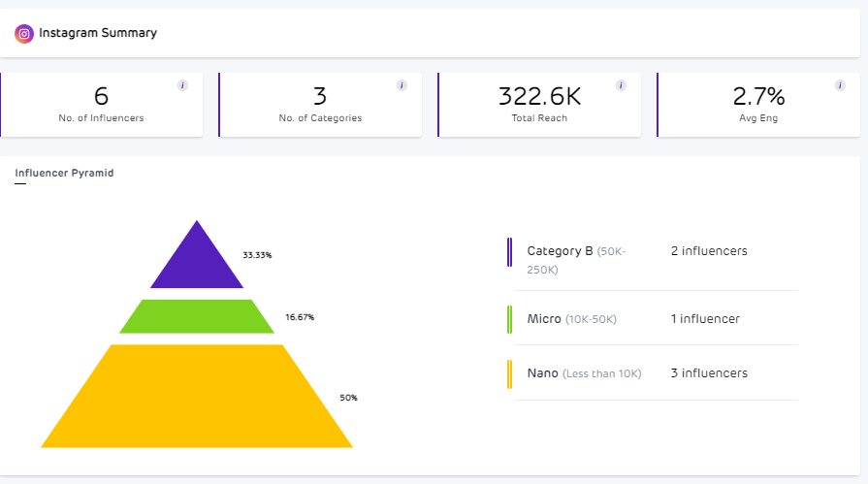Click info icon on Avg Eng card
Image resolution: width=868 pixels, height=484 pixels.
(x=840, y=85)
